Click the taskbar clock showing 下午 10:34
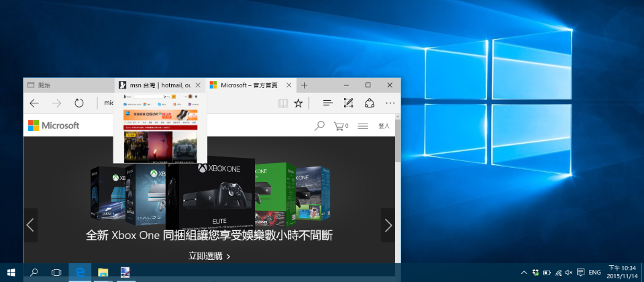Screen dimensions: 644x282 point(623,272)
